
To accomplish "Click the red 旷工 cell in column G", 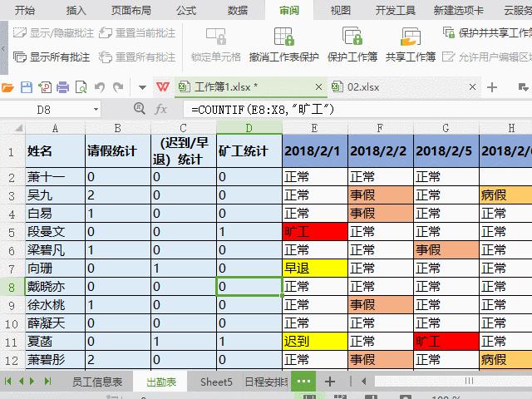I will (x=446, y=342).
